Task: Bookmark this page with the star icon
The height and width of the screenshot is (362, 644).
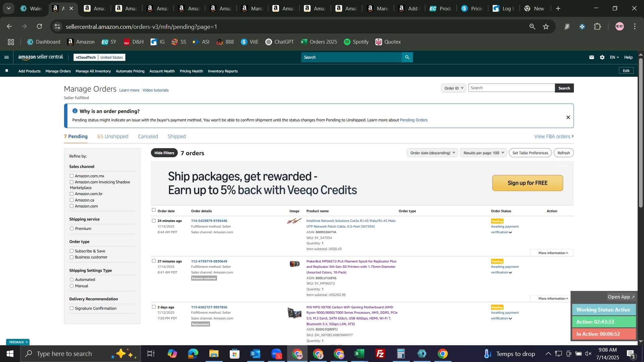Action: tap(546, 26)
